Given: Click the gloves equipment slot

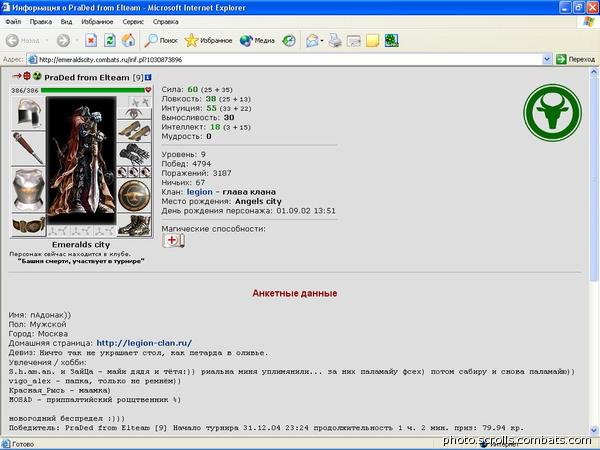Looking at the screenshot, I should [x=134, y=154].
